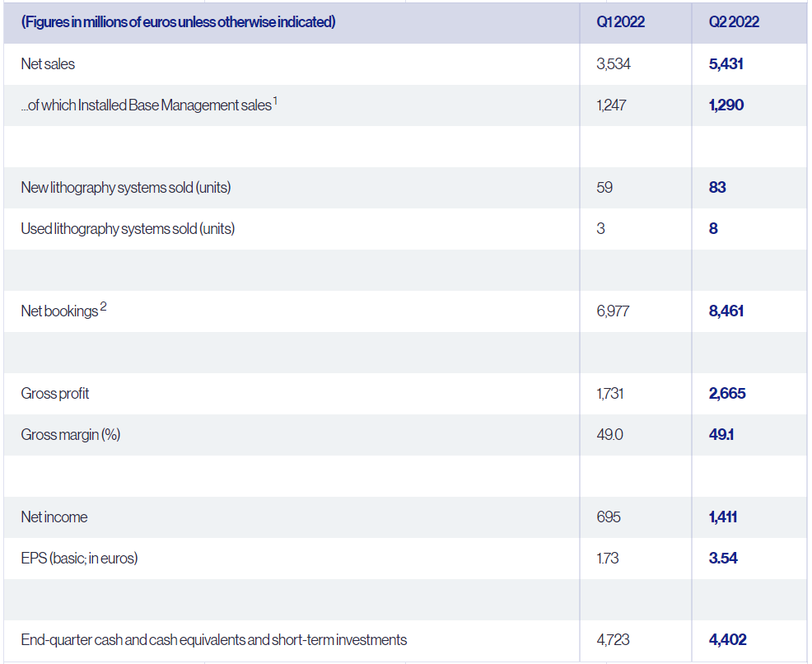Viewport: 812px width, 664px height.
Task: Click the Gross profit row label
Action: coord(55,394)
